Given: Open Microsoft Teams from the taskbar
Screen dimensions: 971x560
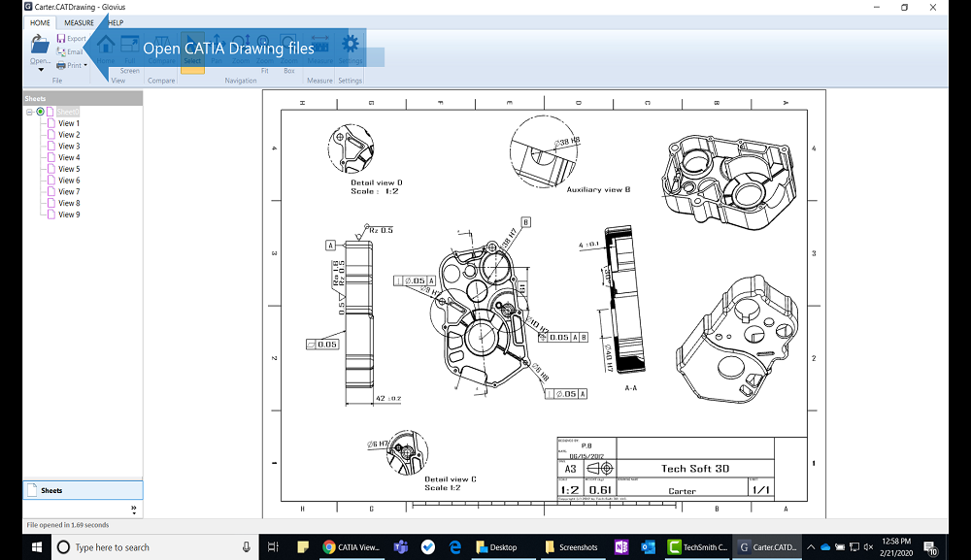Looking at the screenshot, I should tap(401, 547).
